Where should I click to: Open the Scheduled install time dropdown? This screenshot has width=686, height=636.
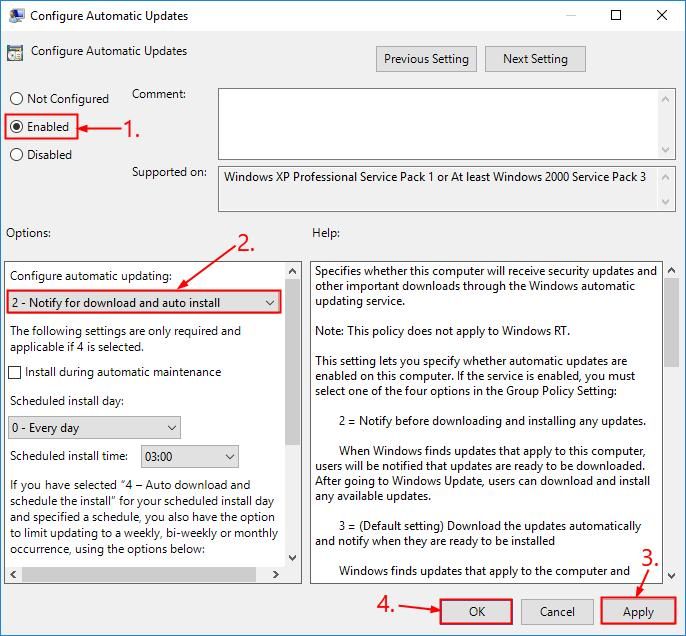[x=189, y=457]
